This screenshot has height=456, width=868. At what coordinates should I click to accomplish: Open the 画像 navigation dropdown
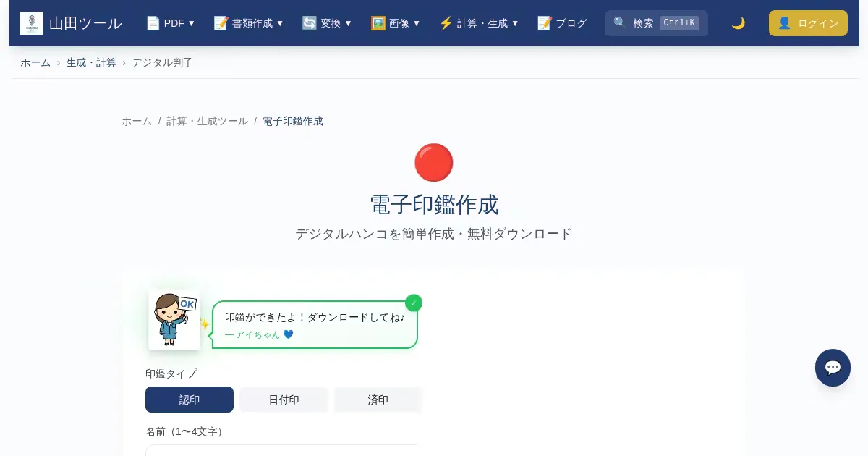click(x=396, y=23)
